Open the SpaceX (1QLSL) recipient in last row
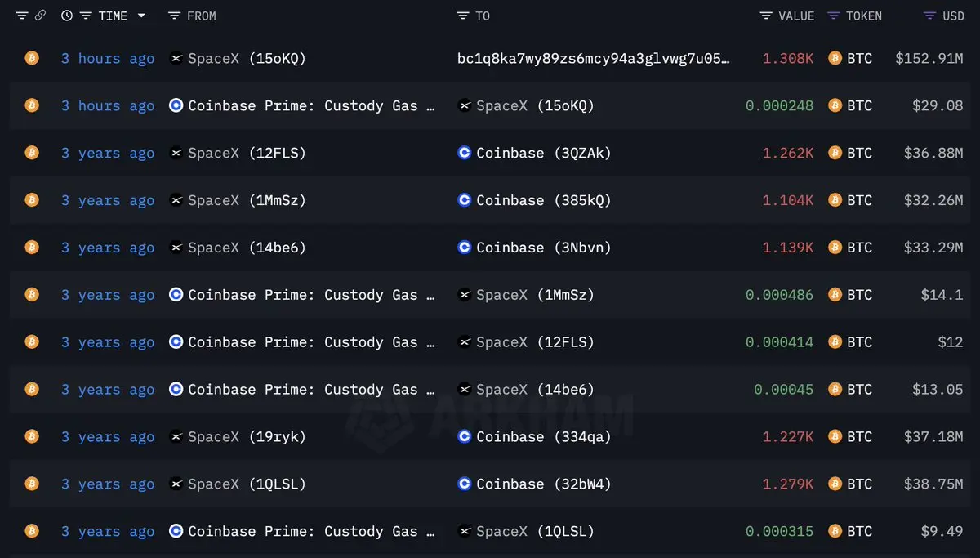 tap(526, 532)
